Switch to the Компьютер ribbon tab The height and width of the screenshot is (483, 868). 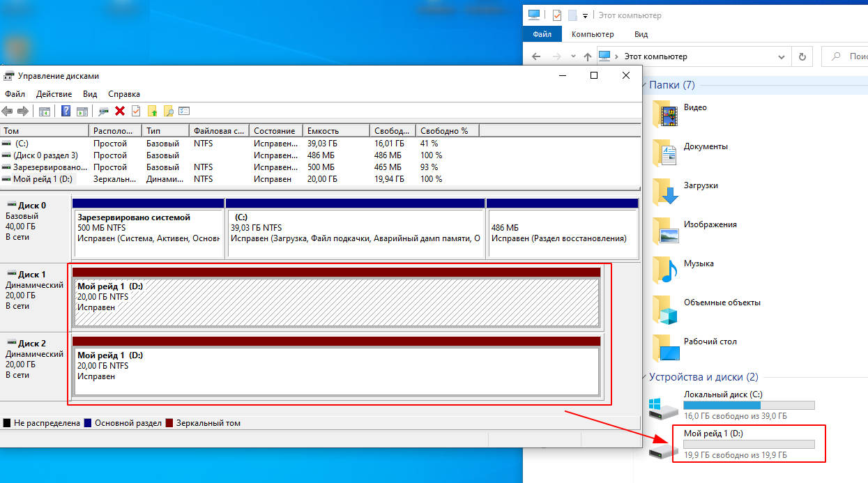(592, 34)
